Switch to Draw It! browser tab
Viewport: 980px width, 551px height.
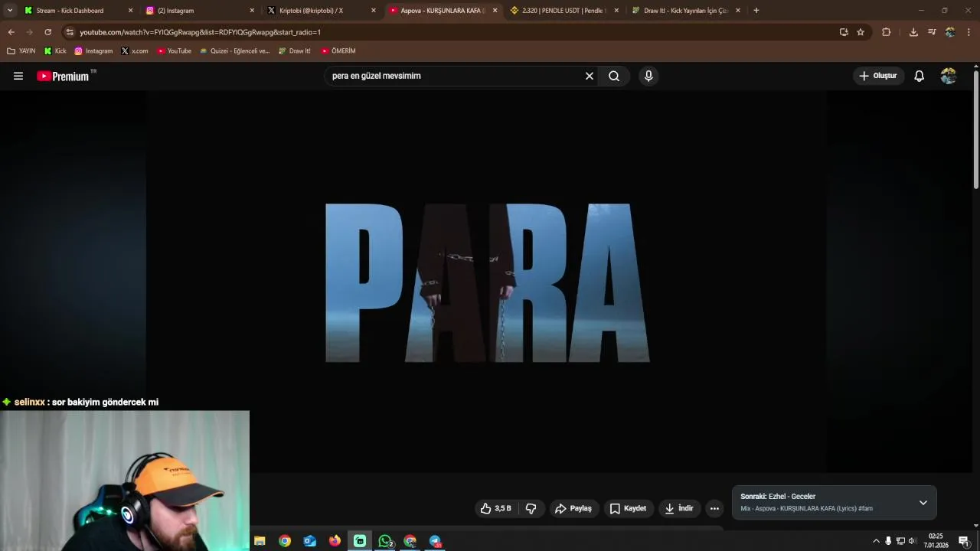coord(685,11)
